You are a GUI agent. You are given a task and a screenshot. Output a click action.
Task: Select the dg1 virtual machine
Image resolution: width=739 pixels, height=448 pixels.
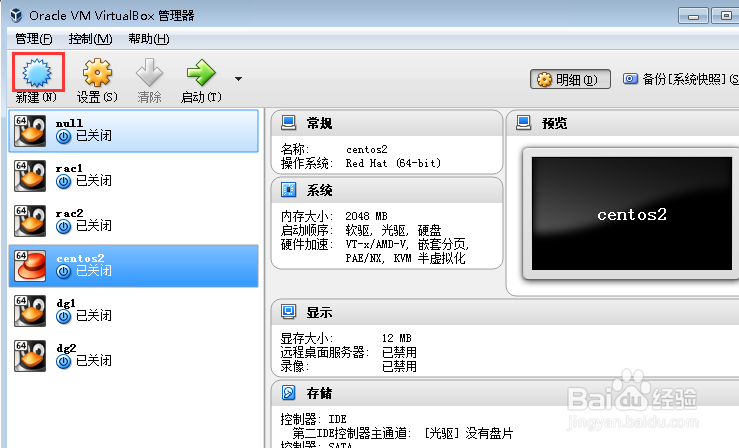point(133,311)
